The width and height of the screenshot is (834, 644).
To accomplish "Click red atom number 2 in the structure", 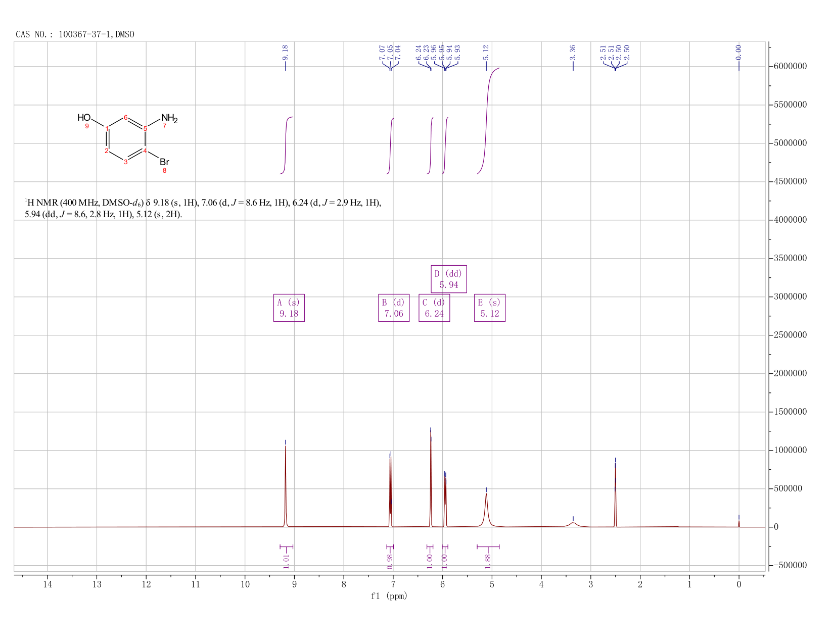I will tap(107, 151).
